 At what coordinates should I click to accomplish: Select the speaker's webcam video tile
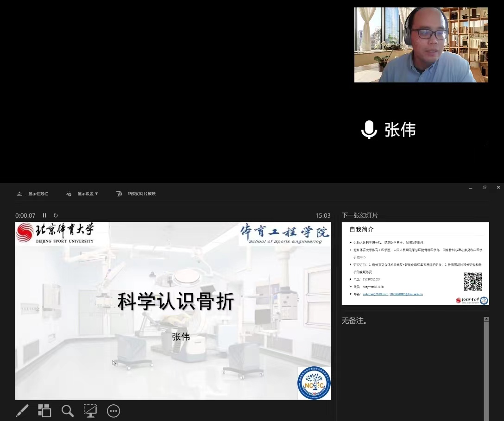(421, 45)
